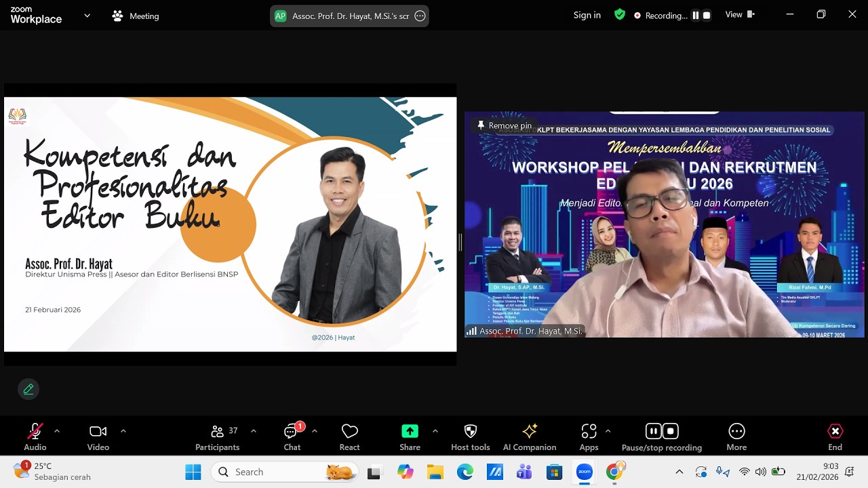868x488 pixels.
Task: Stop recording from top bar
Action: coord(707,15)
